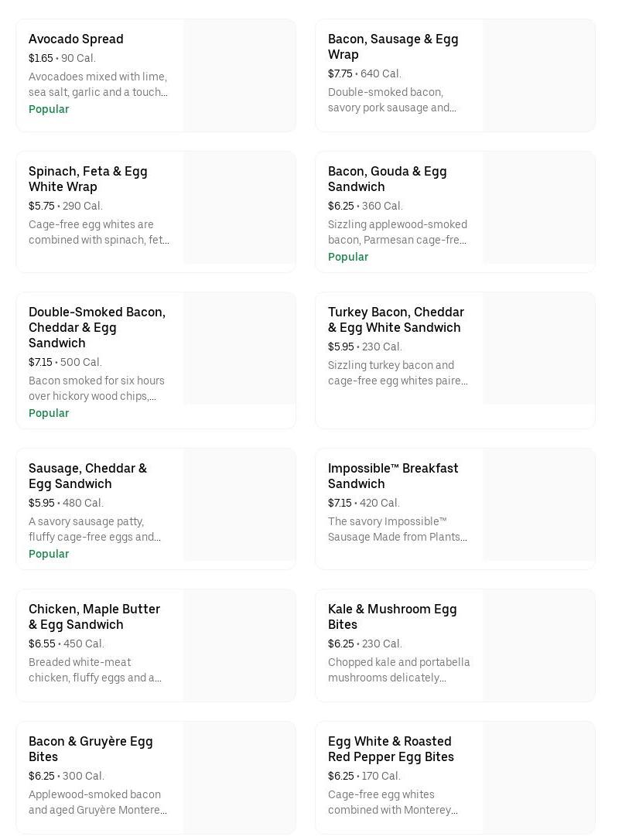
Task: Open Turkey Bacon, Cheddar & Egg White Sandwich
Action: tap(395, 319)
